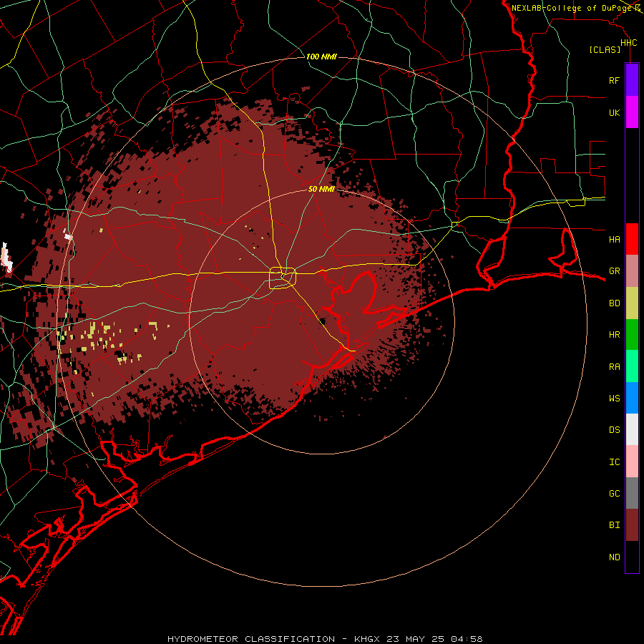Select the ND legend label
This screenshot has height=644, width=644.
click(x=614, y=557)
